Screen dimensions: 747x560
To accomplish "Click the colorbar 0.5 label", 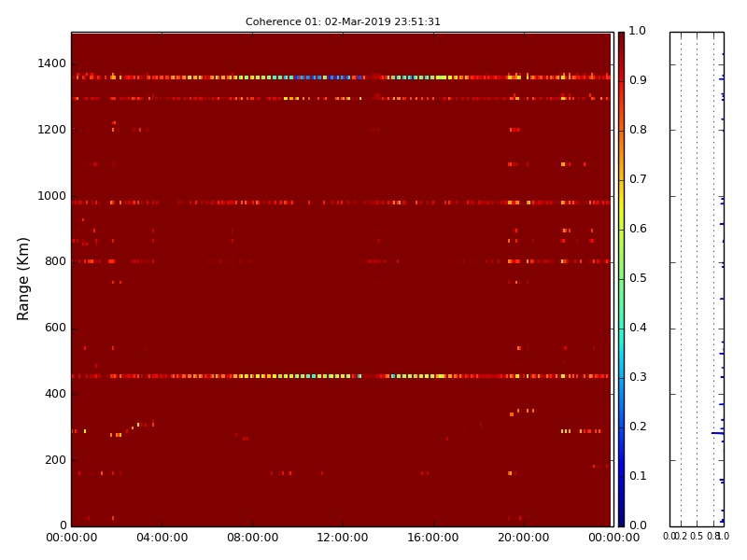I will (638, 278).
